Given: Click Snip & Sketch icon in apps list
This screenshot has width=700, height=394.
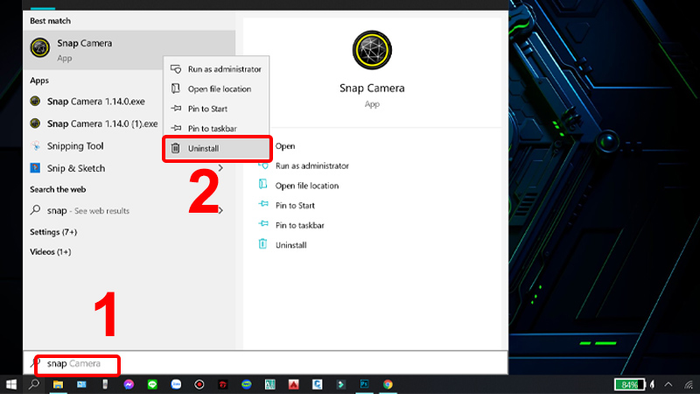Looking at the screenshot, I should (35, 168).
